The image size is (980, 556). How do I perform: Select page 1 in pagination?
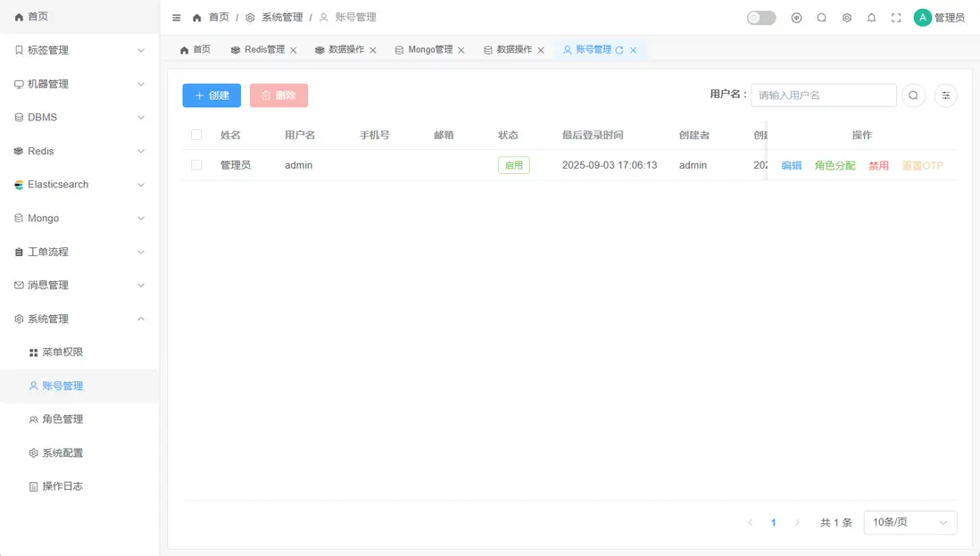pos(773,522)
